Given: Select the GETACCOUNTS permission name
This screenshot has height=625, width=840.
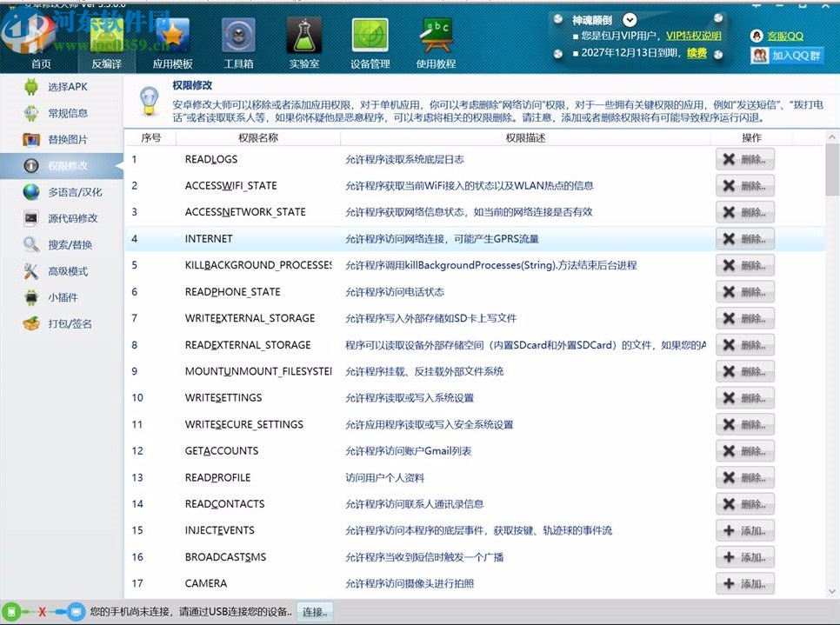Looking at the screenshot, I should 221,451.
